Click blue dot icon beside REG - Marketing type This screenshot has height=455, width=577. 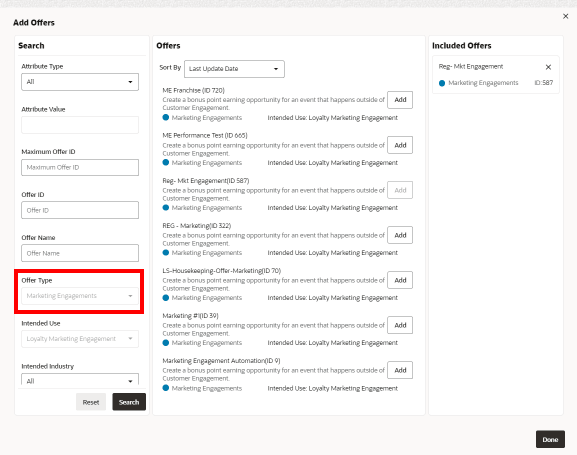166,253
